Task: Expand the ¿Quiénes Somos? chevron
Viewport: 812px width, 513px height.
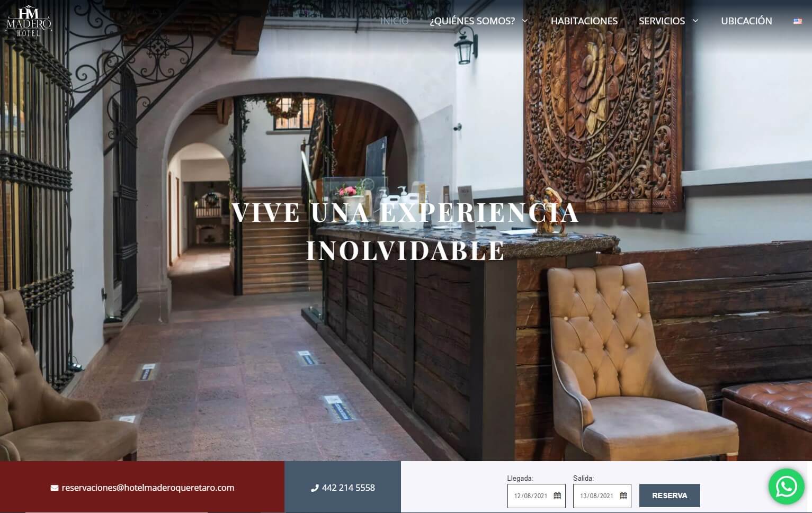Action: [525, 21]
